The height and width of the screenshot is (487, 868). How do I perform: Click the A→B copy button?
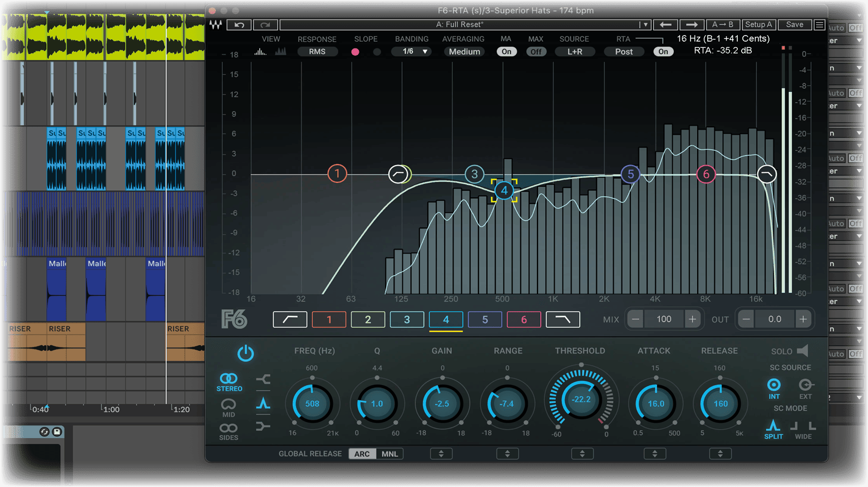[723, 24]
